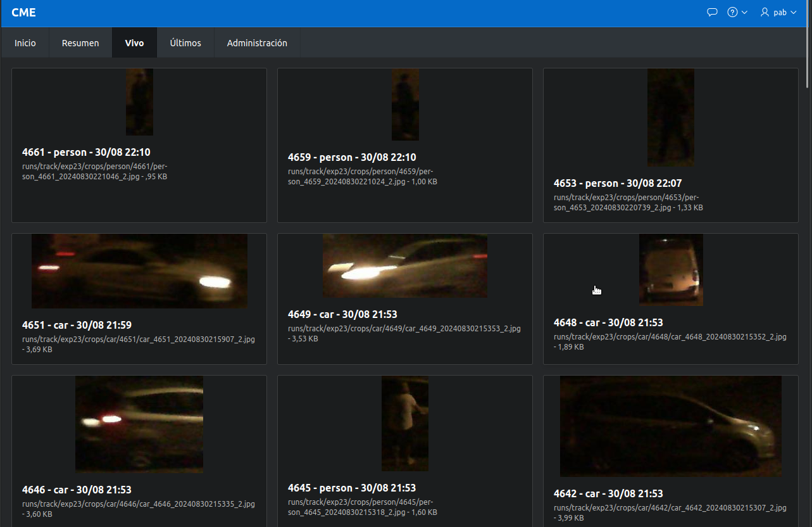Screen dimensions: 812x527
Task: Open car 4651 detection image
Action: click(x=139, y=271)
